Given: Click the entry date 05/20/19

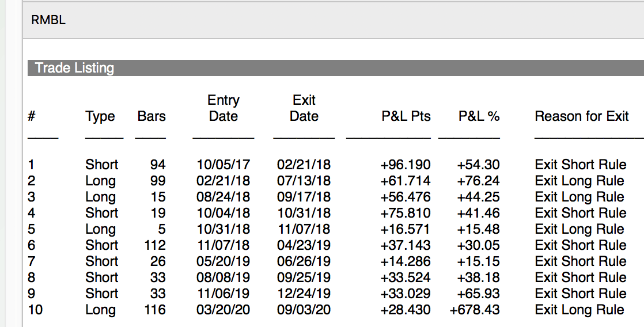Looking at the screenshot, I should [x=223, y=261].
